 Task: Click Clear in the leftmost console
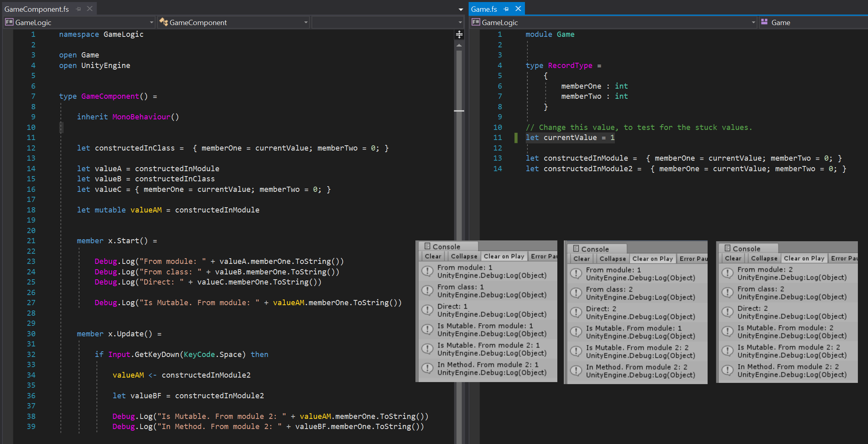click(x=432, y=256)
